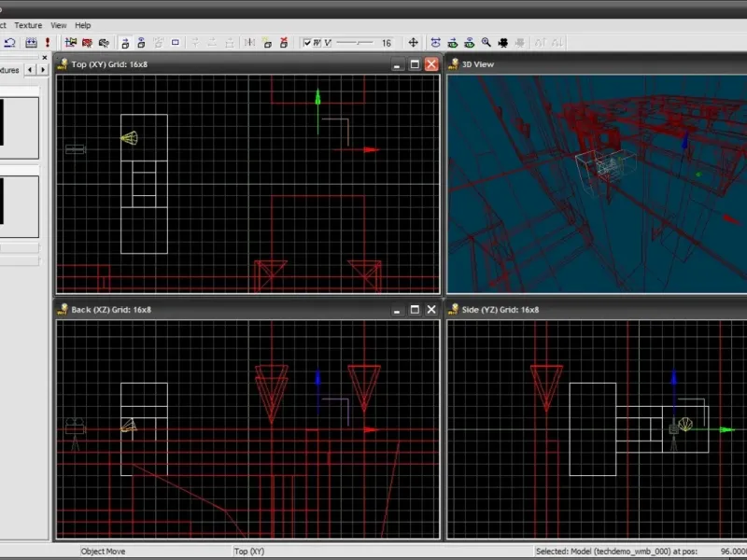Image resolution: width=747 pixels, height=560 pixels.
Task: Click the second green eye view icon
Action: click(x=470, y=43)
